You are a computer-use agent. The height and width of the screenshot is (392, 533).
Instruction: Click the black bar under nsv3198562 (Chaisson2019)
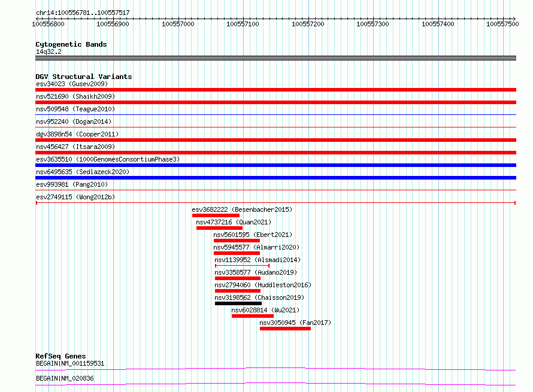click(238, 303)
